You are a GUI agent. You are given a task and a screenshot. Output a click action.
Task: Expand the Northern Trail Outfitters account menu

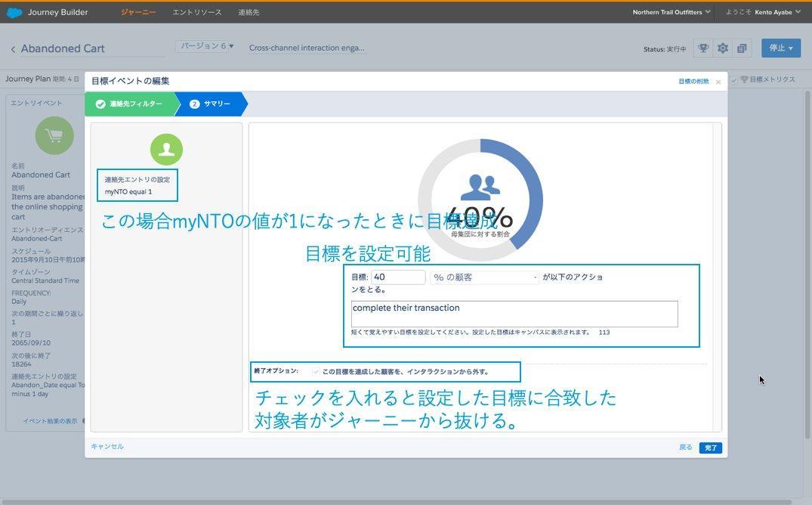pyautogui.click(x=672, y=12)
